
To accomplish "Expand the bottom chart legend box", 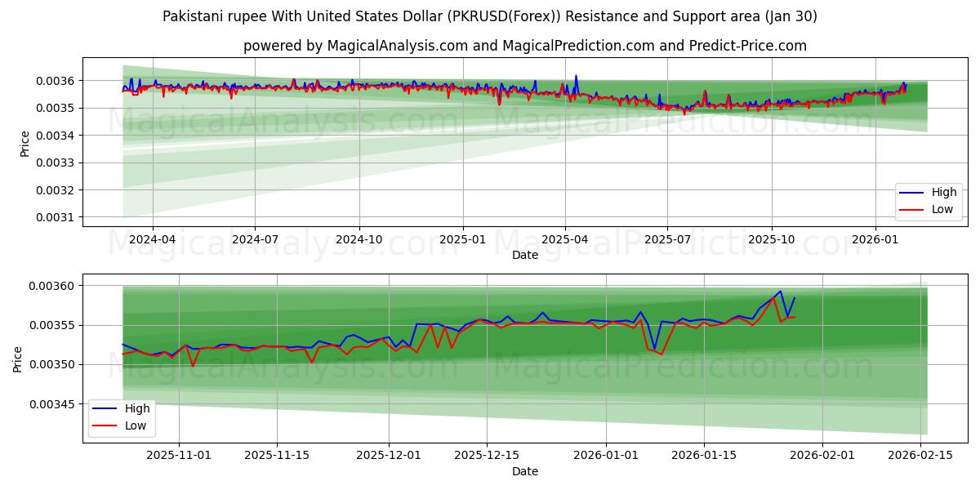I will pyautogui.click(x=123, y=416).
